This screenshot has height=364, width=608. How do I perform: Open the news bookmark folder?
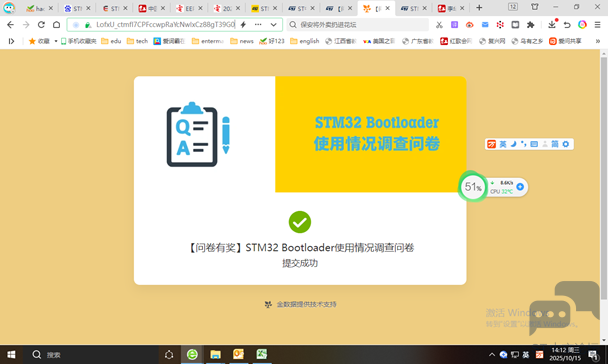click(242, 41)
